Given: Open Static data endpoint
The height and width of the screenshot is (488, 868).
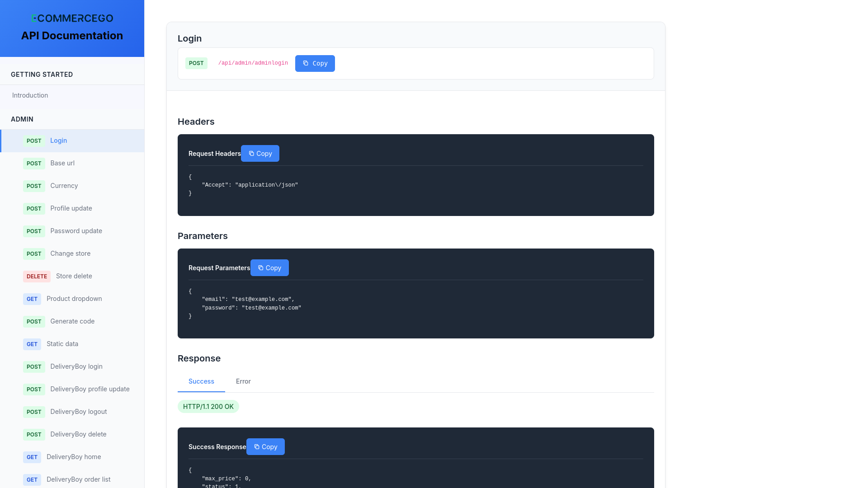Looking at the screenshot, I should (72, 344).
